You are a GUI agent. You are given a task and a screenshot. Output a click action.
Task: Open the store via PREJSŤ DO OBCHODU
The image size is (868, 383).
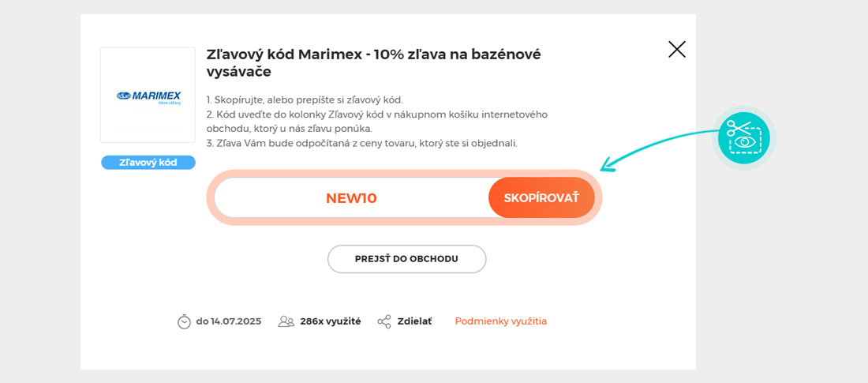406,259
